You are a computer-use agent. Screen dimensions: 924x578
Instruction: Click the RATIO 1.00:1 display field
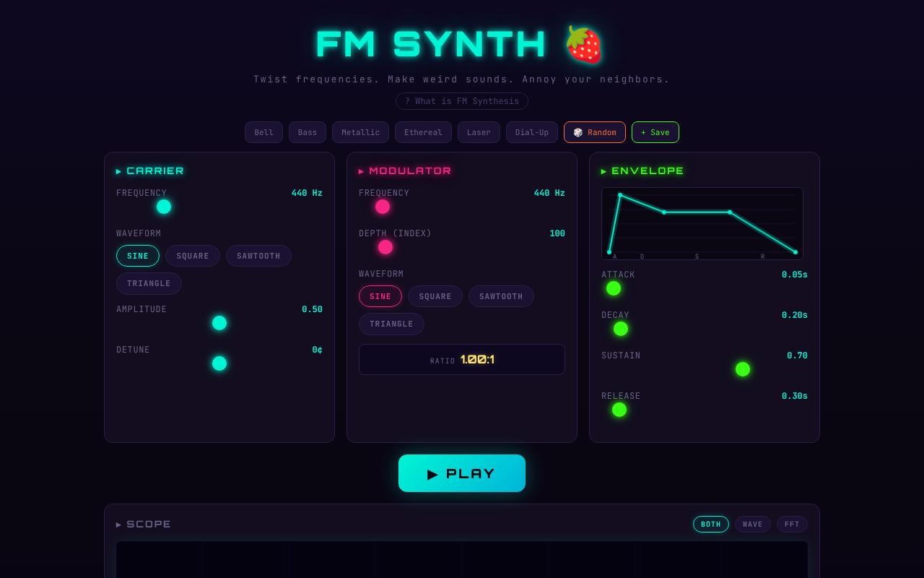pos(462,359)
